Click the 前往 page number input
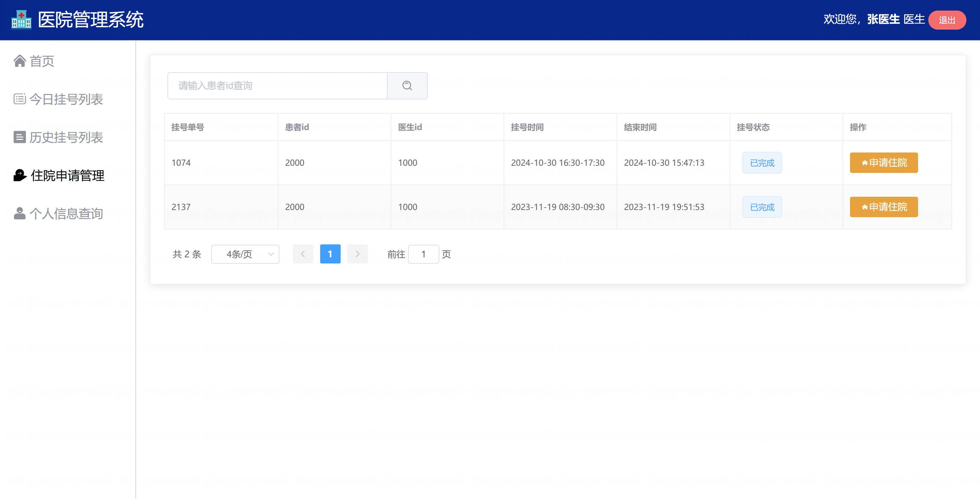The height and width of the screenshot is (499, 980). point(423,254)
